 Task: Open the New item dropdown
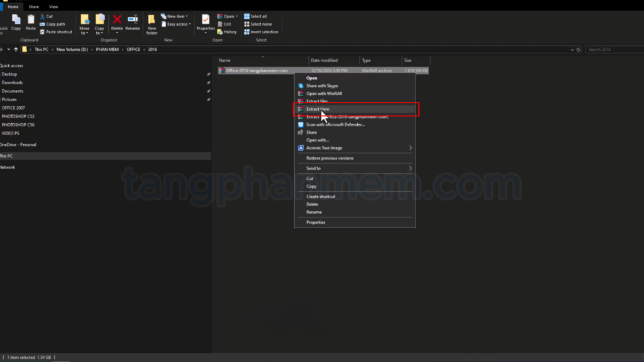coord(175,16)
